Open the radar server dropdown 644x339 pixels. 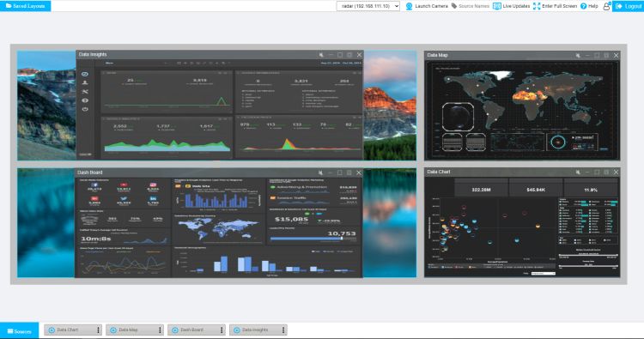(368, 6)
